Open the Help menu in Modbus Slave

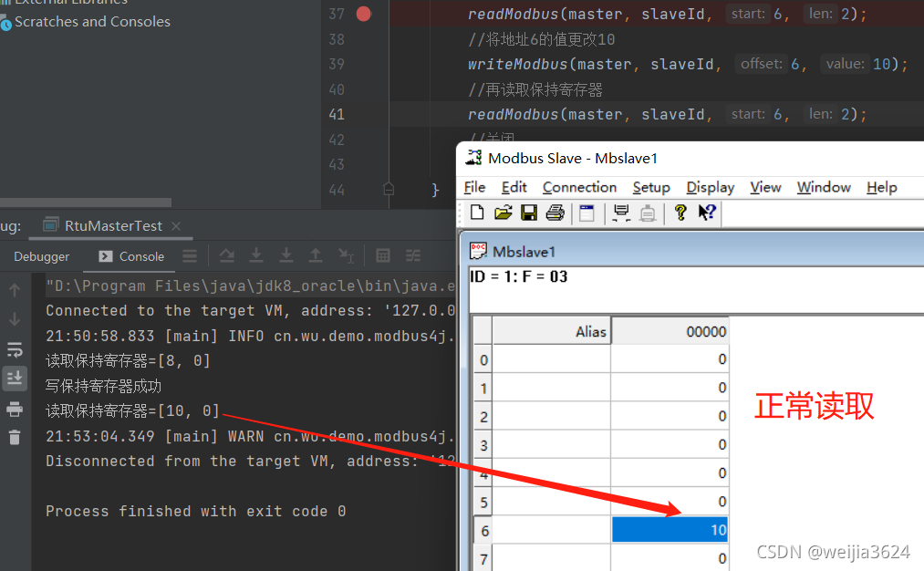(881, 187)
